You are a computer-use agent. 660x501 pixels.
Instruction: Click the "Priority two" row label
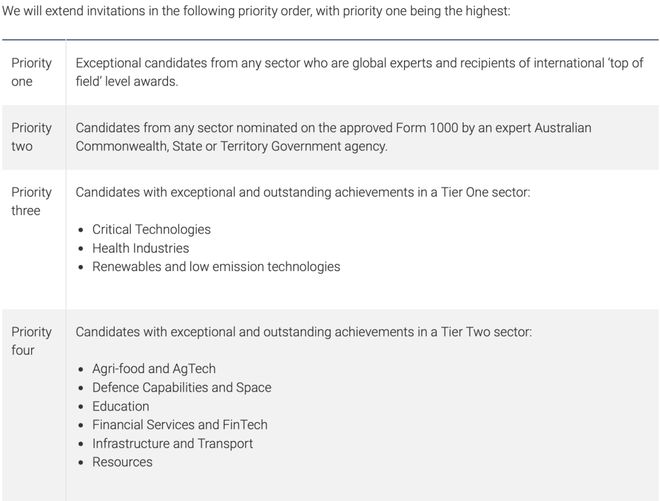pos(31,137)
